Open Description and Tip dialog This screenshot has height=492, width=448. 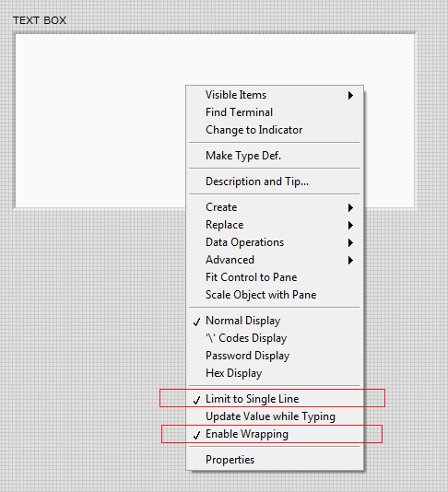275,182
